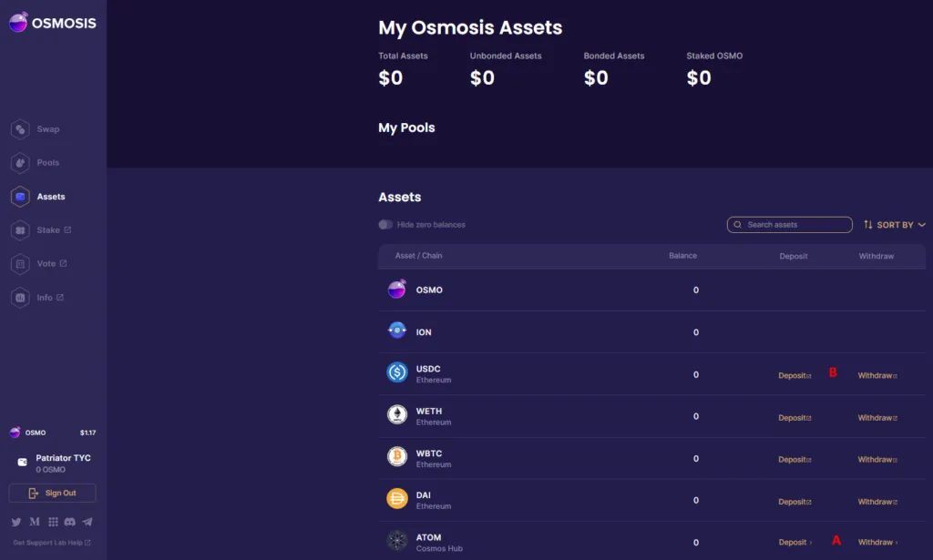Click the WETH token icon
This screenshot has width=933, height=560.
coord(397,414)
